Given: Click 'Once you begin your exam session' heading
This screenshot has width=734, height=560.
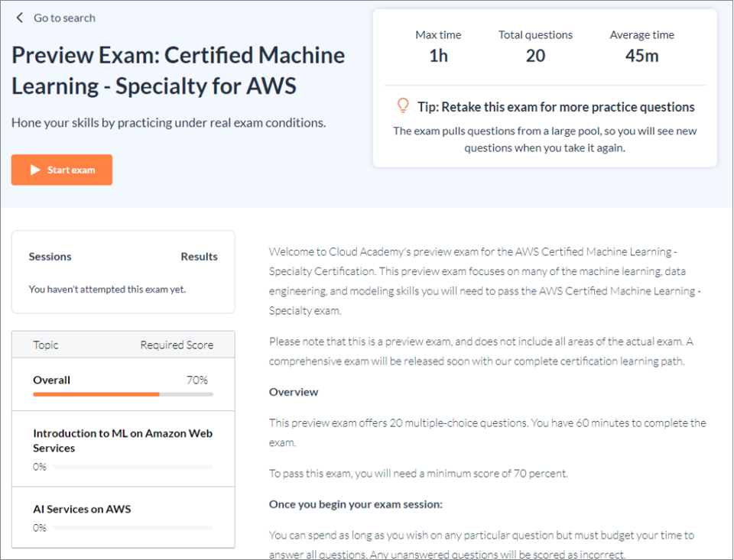Looking at the screenshot, I should [x=356, y=504].
